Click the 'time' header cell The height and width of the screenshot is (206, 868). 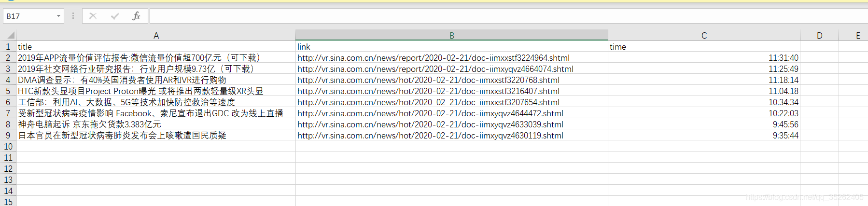click(x=704, y=47)
